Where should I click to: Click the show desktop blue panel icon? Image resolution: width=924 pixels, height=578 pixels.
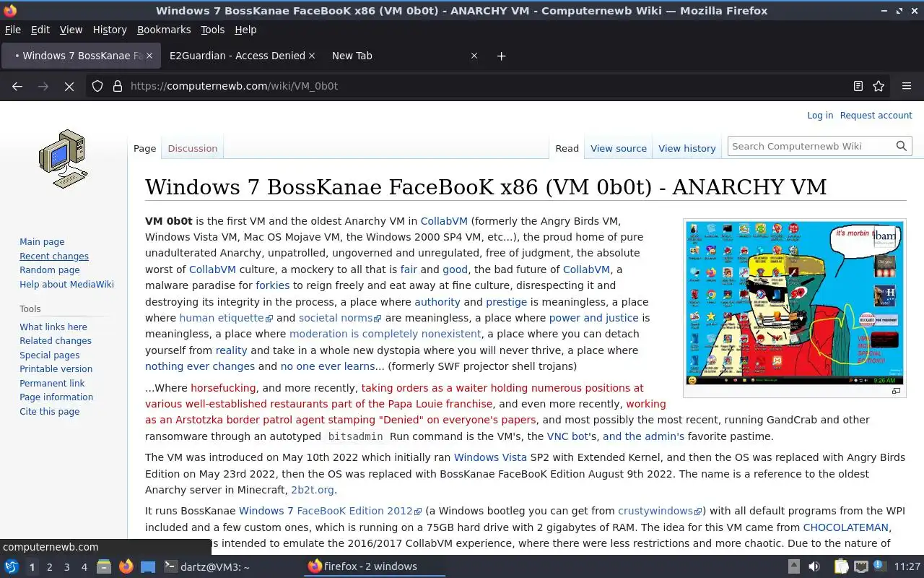(x=148, y=566)
